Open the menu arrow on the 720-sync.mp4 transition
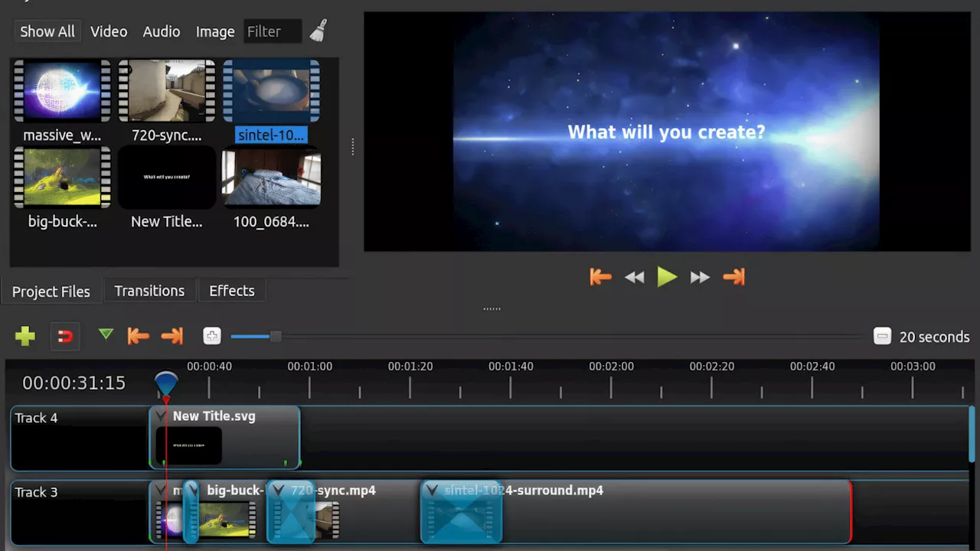The height and width of the screenshot is (551, 980). [278, 491]
